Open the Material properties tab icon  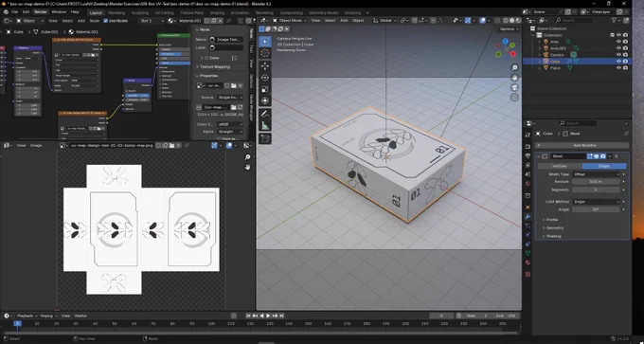[x=528, y=263]
